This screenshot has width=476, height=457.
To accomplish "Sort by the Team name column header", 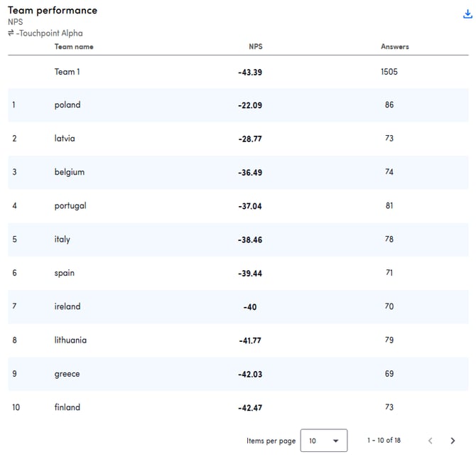I will coord(74,47).
